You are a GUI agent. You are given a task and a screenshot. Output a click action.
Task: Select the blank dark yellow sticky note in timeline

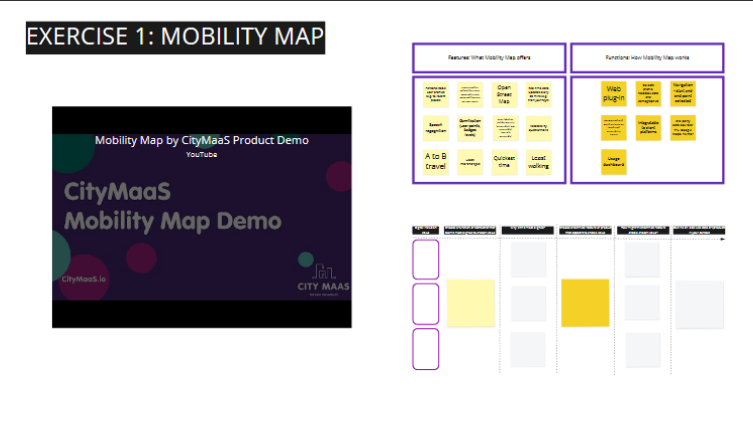[585, 303]
